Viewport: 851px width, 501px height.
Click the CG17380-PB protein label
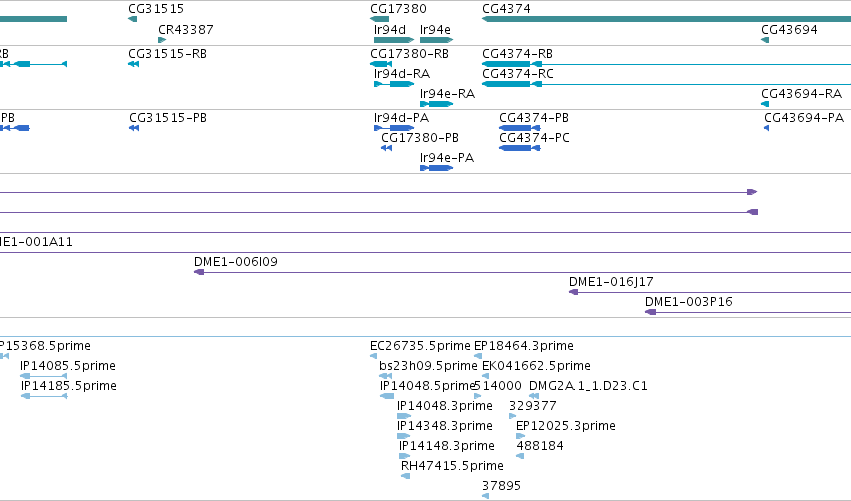420,138
